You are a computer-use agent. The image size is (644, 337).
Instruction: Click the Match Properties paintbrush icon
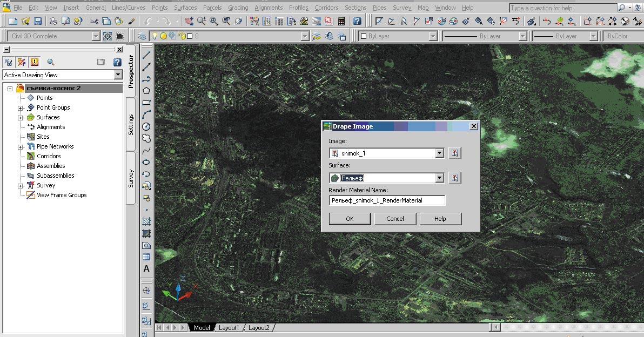[131, 21]
